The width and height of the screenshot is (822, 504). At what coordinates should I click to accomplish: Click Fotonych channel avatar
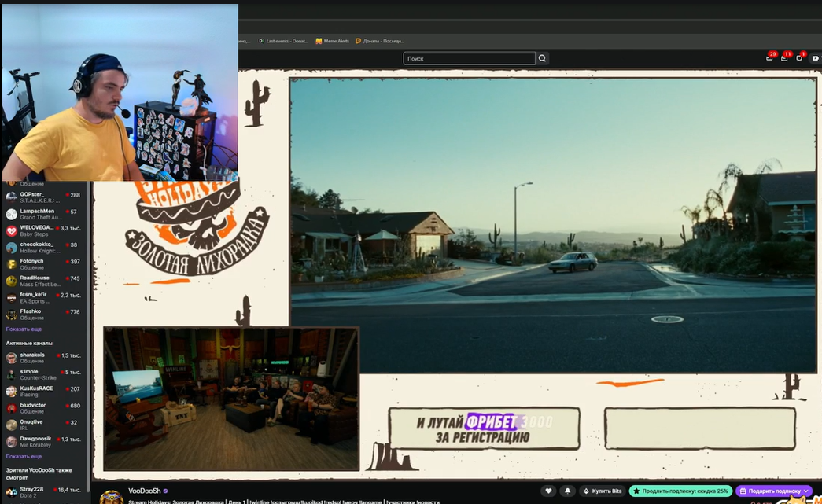click(12, 264)
